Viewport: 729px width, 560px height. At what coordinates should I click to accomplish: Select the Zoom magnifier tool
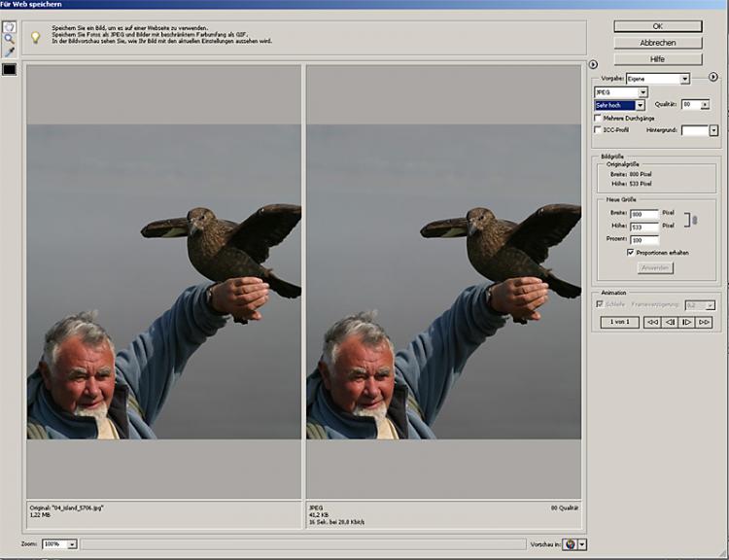10,39
